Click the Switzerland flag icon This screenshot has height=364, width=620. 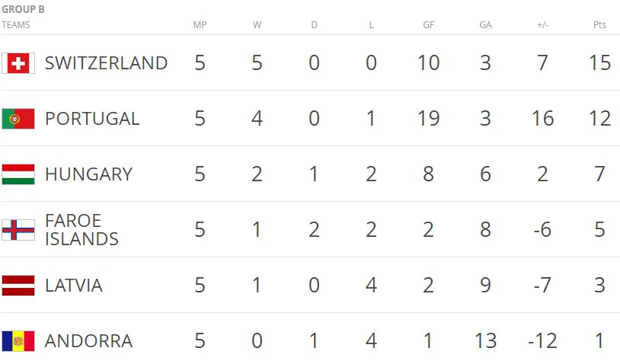click(18, 63)
